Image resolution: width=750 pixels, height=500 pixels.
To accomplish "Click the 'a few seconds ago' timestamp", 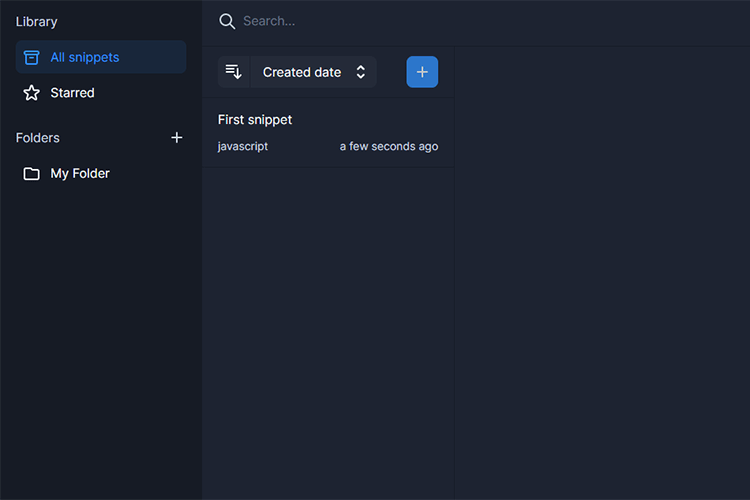I will (x=388, y=146).
